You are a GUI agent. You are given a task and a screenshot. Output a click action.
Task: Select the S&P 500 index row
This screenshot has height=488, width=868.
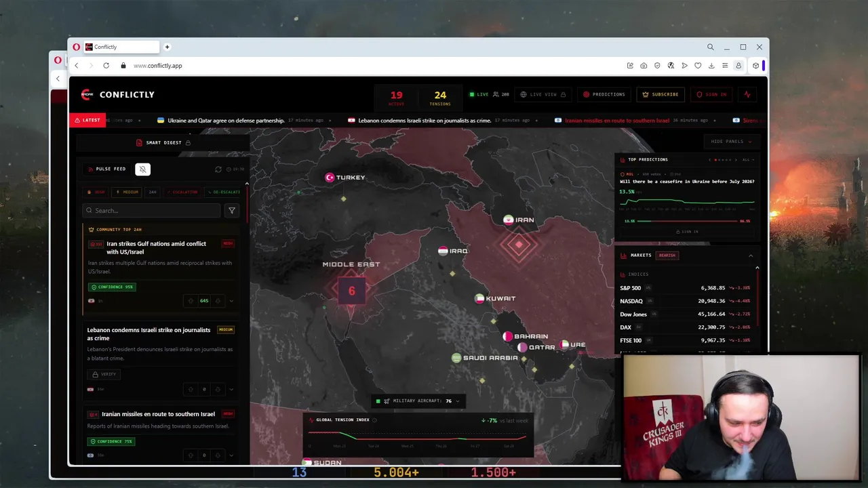[685, 288]
